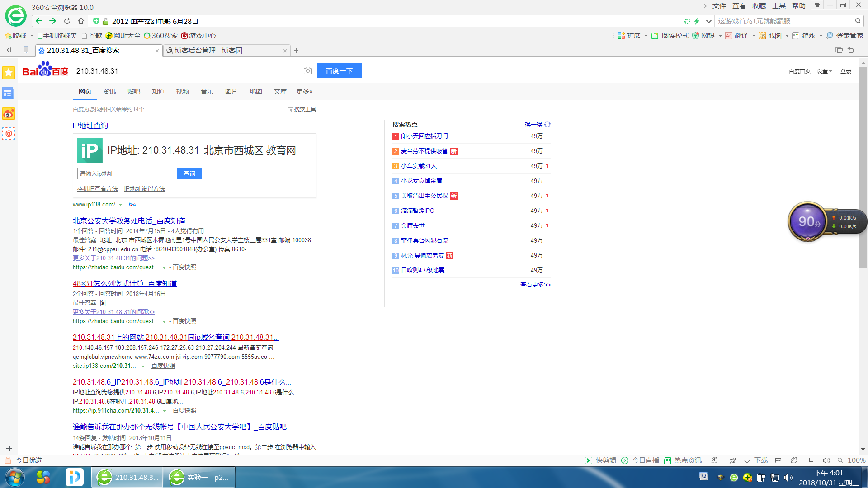Click the IP address input field
The image size is (868, 488).
pyautogui.click(x=125, y=174)
